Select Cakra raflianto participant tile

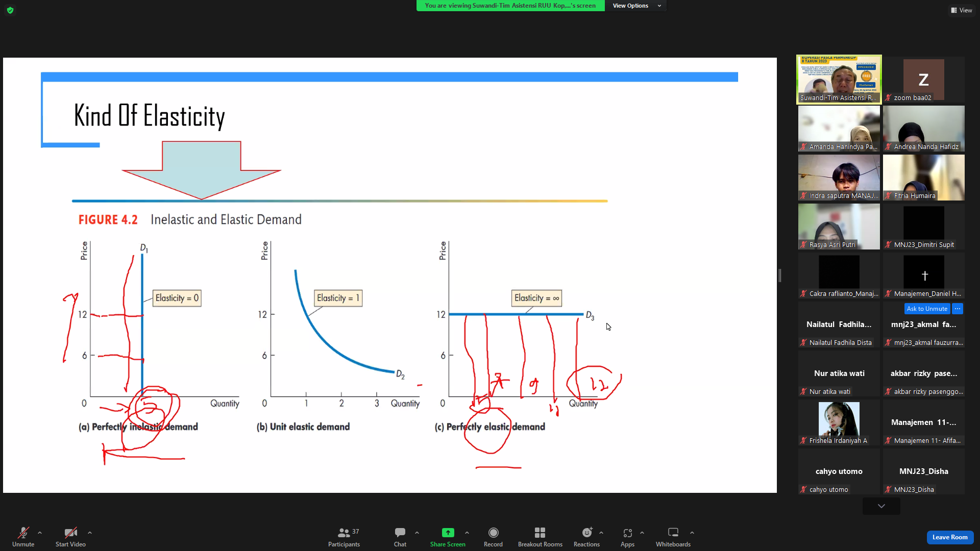pos(839,275)
